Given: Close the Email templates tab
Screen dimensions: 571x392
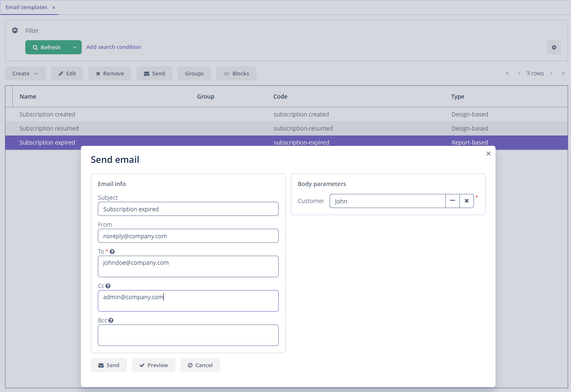Looking at the screenshot, I should pos(54,7).
